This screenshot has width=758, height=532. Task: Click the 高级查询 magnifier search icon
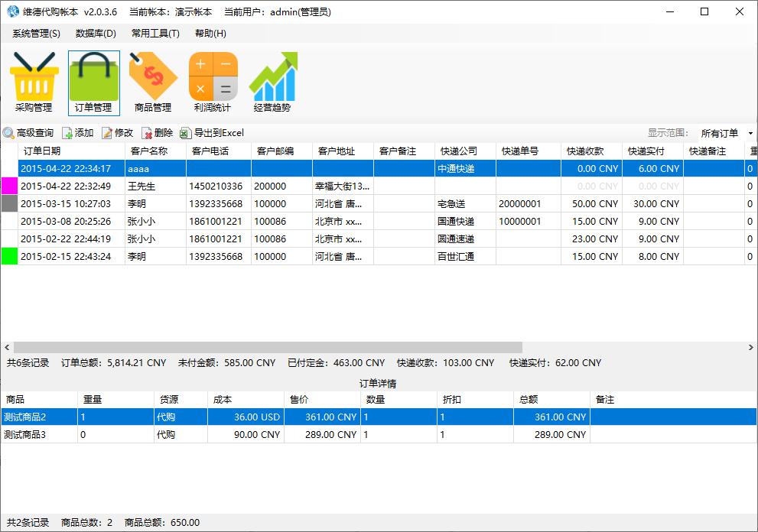tap(9, 133)
